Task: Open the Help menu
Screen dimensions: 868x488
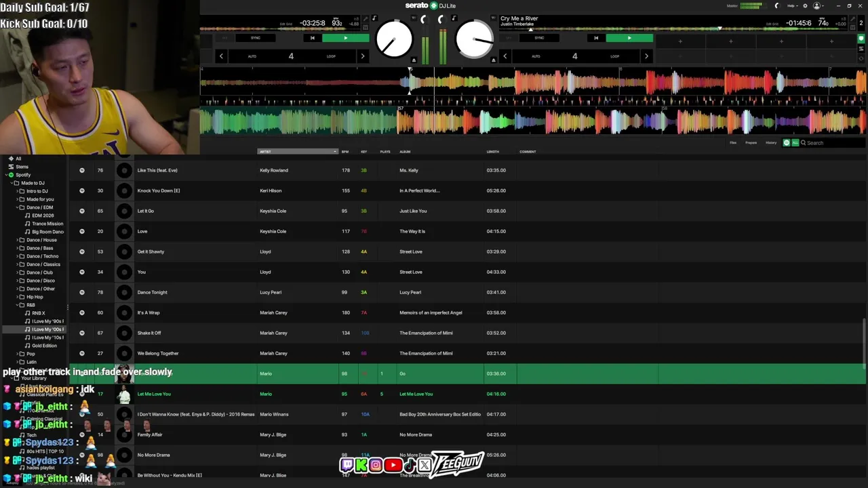Action: tap(791, 5)
